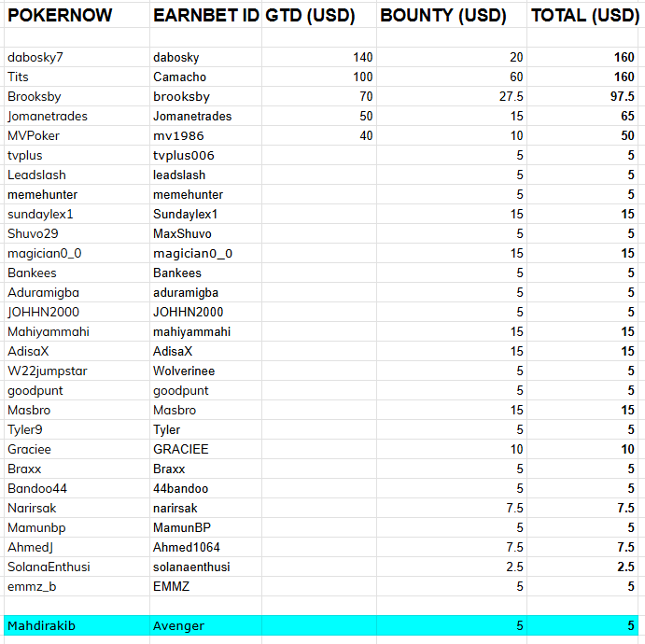Click the GTD (USD) header cell
This screenshot has height=644, width=645.
[x=318, y=16]
